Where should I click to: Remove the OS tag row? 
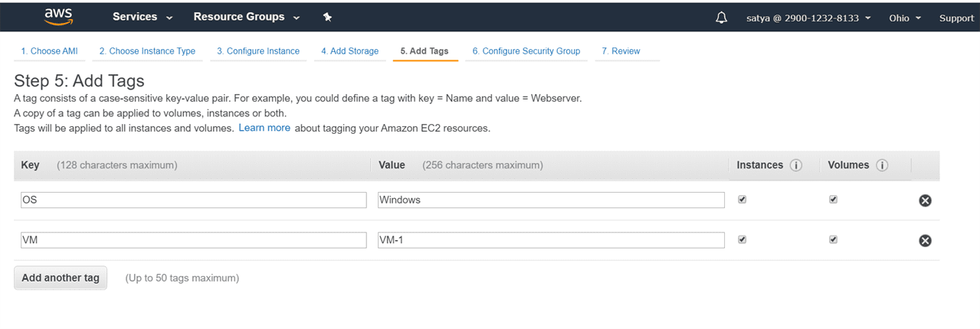click(x=925, y=200)
